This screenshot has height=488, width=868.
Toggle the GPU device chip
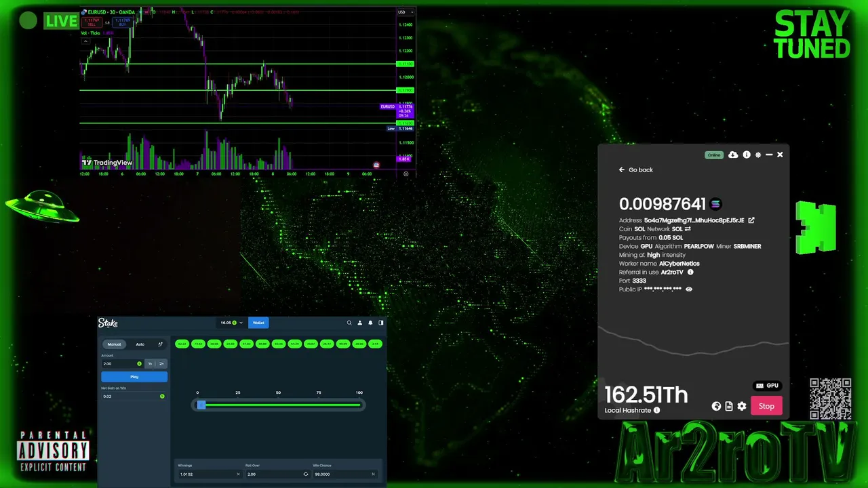pyautogui.click(x=767, y=386)
